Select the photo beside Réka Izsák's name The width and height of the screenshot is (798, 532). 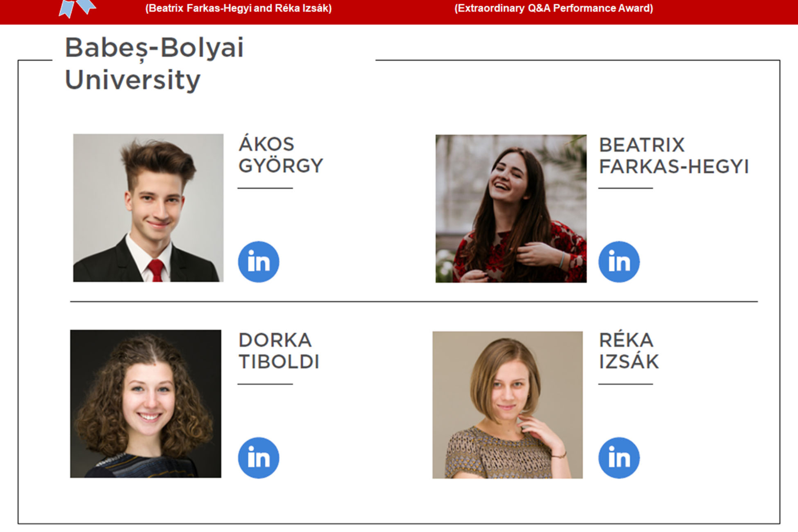click(508, 405)
